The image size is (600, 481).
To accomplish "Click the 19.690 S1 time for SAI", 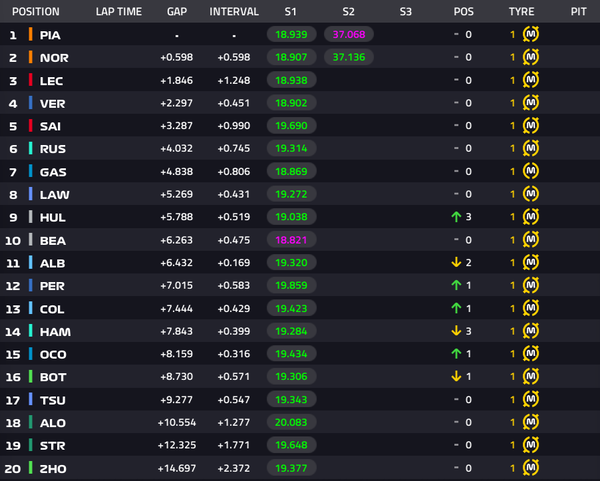I will point(292,126).
